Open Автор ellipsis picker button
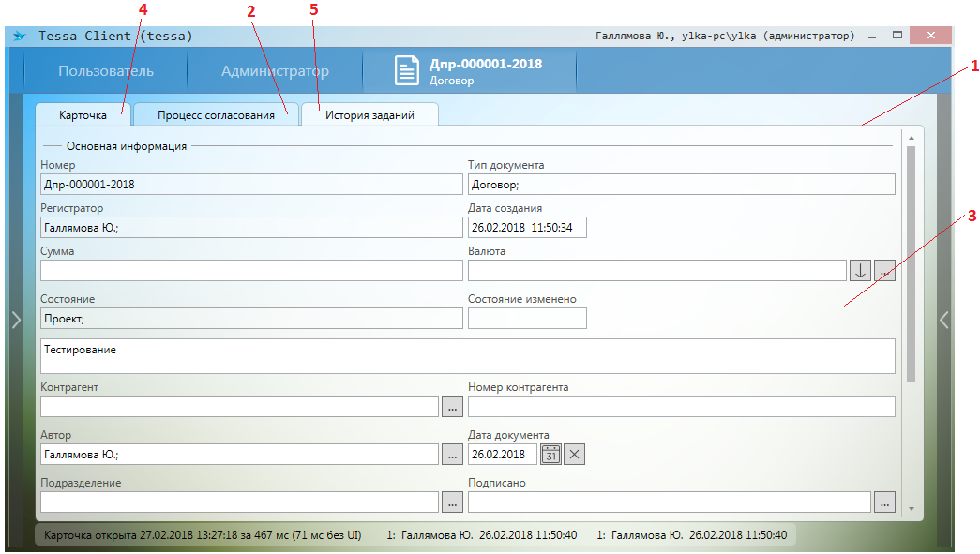Screen dimensions: 980x554 tap(452, 455)
